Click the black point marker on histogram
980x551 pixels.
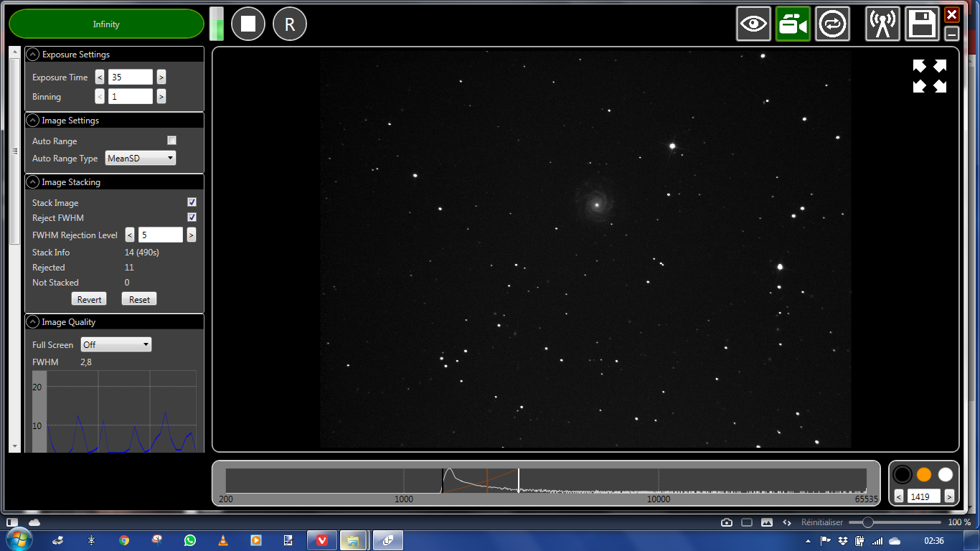[443, 480]
